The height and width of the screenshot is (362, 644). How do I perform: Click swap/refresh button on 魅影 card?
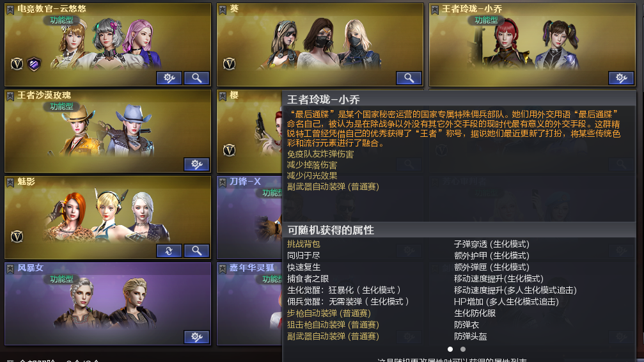[x=169, y=250]
